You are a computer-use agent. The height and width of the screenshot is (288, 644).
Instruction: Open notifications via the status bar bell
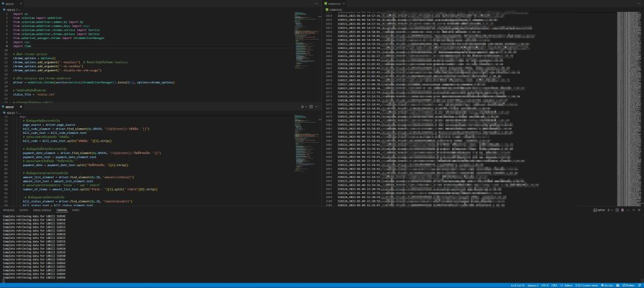[639, 285]
